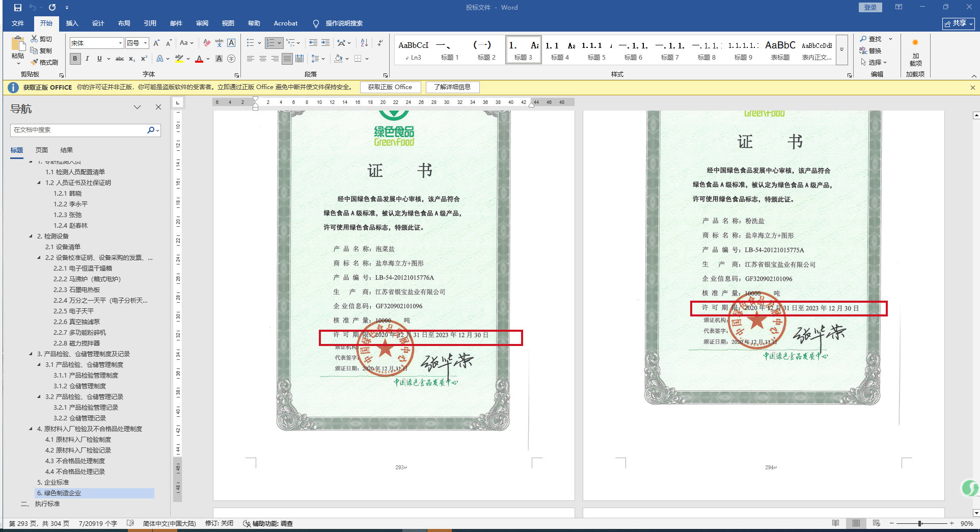980x532 pixels.
Task: Select the 标题 1 style
Action: [450, 50]
